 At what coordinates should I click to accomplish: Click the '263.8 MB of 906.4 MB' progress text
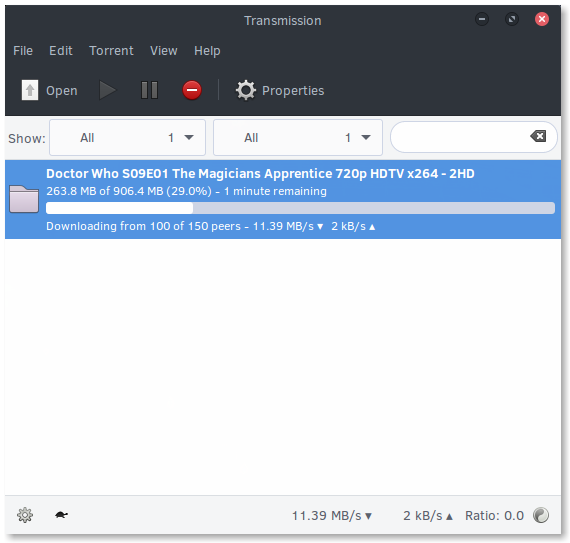click(x=186, y=191)
